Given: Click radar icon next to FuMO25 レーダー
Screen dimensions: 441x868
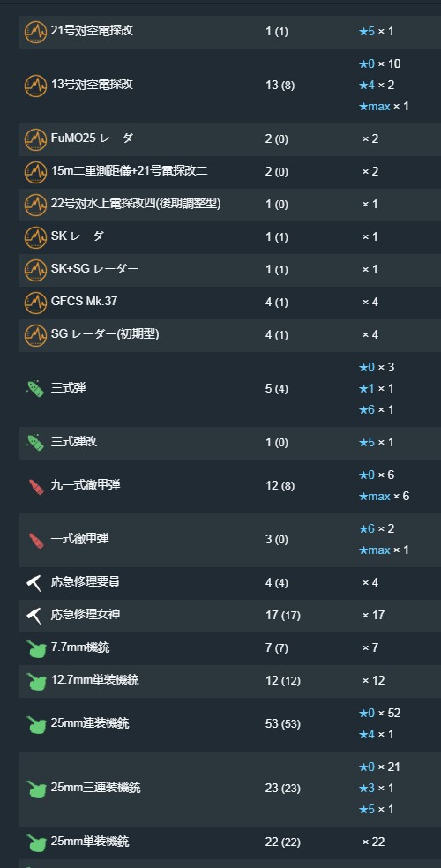Looking at the screenshot, I should coord(35,139).
